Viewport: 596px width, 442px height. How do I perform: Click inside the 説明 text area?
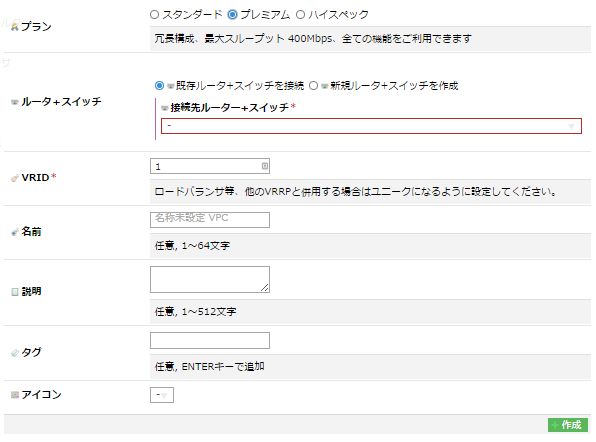[210, 280]
